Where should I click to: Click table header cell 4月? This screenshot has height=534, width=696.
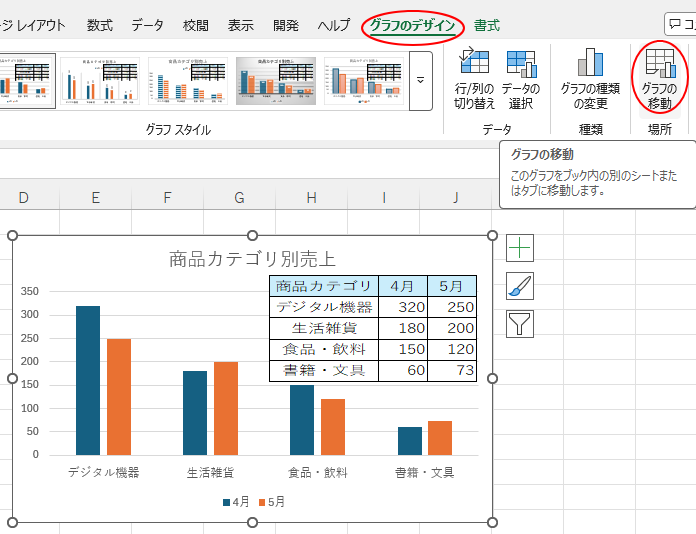point(403,286)
